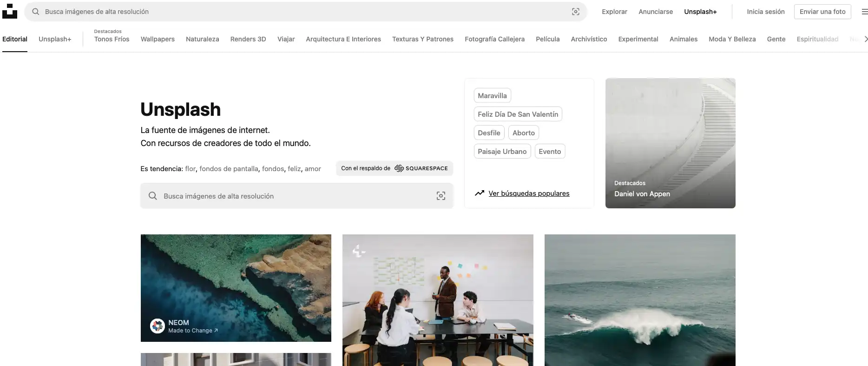Click the magnifier icon in hero search box
This screenshot has width=868, height=366.
[x=153, y=196]
